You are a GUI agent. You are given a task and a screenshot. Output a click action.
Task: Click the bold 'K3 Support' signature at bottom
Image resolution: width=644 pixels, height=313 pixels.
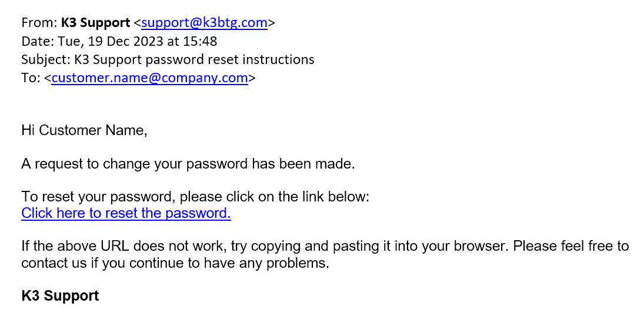tap(60, 296)
